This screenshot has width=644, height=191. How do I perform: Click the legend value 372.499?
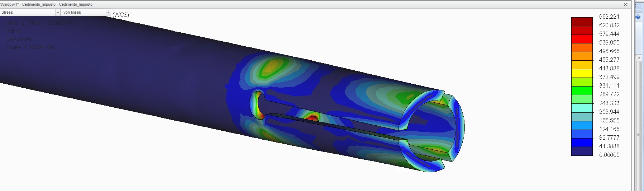[609, 77]
